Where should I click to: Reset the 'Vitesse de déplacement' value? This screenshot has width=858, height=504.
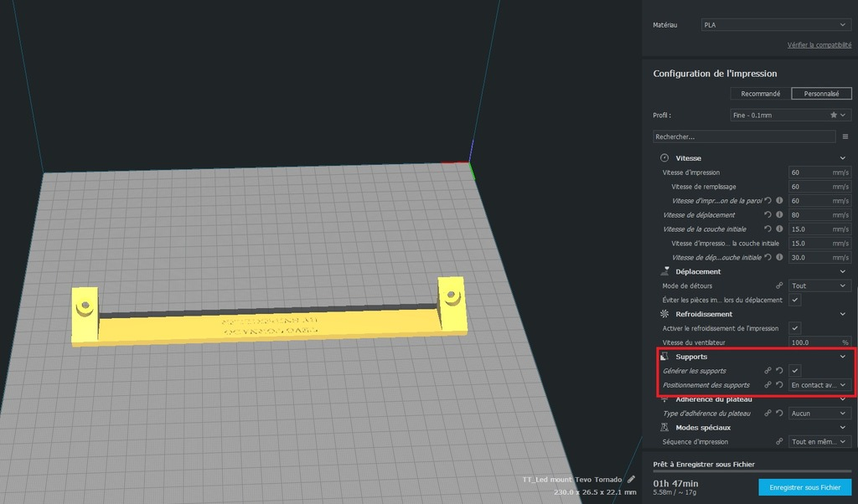768,215
